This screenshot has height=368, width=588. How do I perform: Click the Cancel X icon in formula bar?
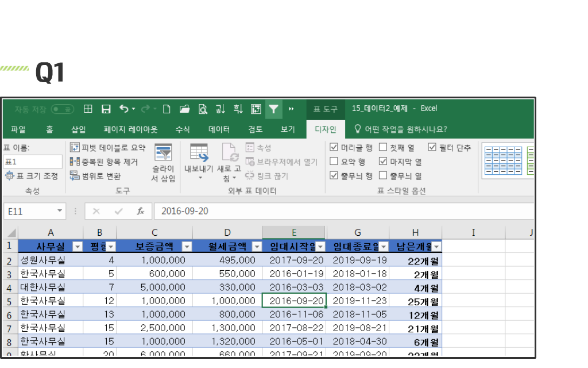pos(96,211)
